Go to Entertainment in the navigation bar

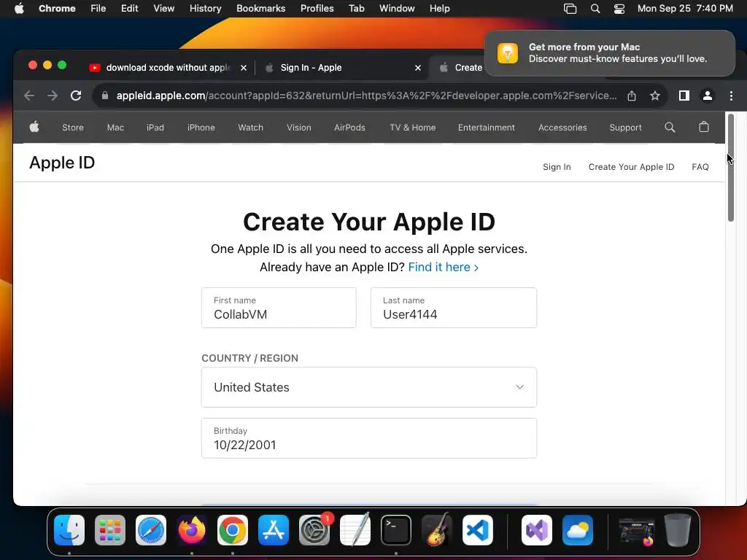[x=487, y=127]
